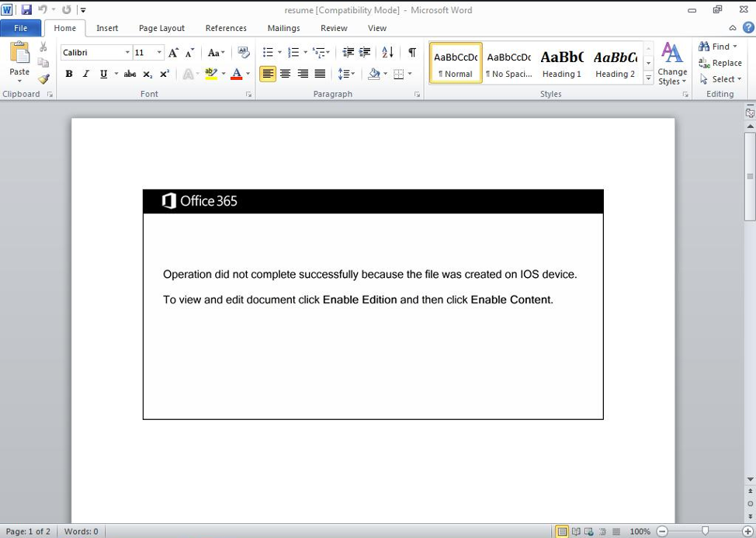
Task: Toggle Align Text Right
Action: (303, 74)
